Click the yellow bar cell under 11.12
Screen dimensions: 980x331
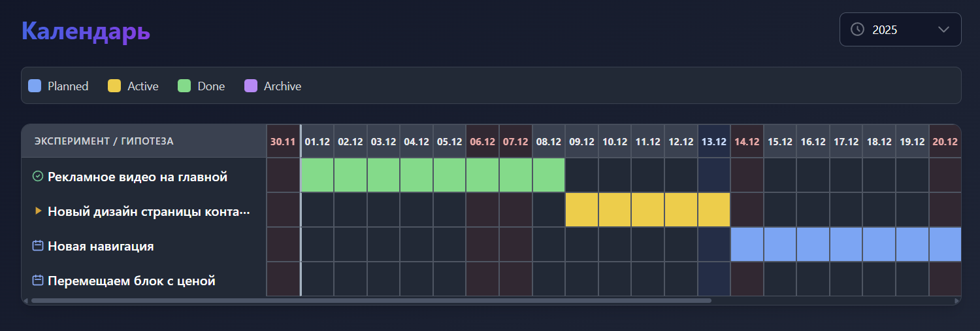(647, 210)
